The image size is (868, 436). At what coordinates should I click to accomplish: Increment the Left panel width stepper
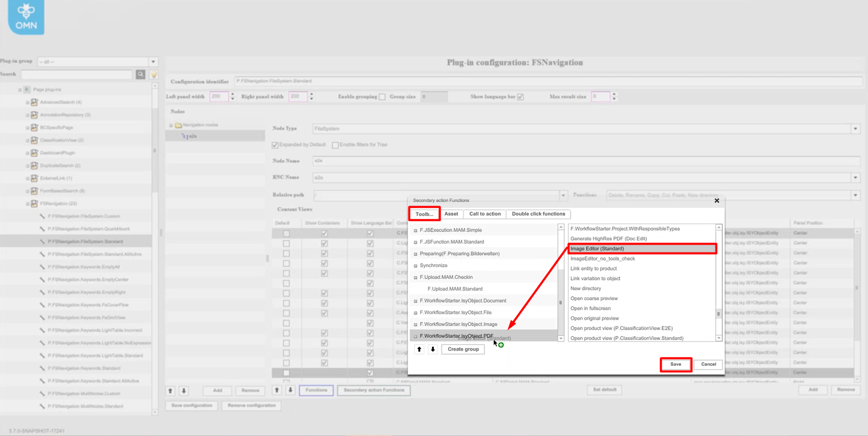(233, 94)
